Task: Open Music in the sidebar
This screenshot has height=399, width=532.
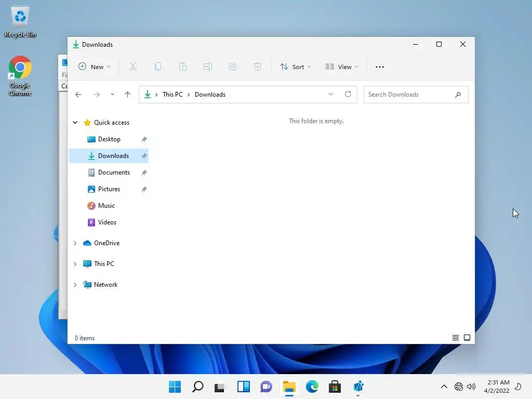Action: coord(106,206)
